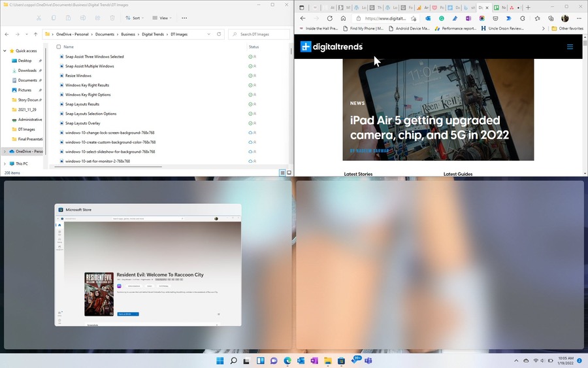This screenshot has height=368, width=588.
Task: Click Business in the address breadcrumb
Action: tap(128, 34)
